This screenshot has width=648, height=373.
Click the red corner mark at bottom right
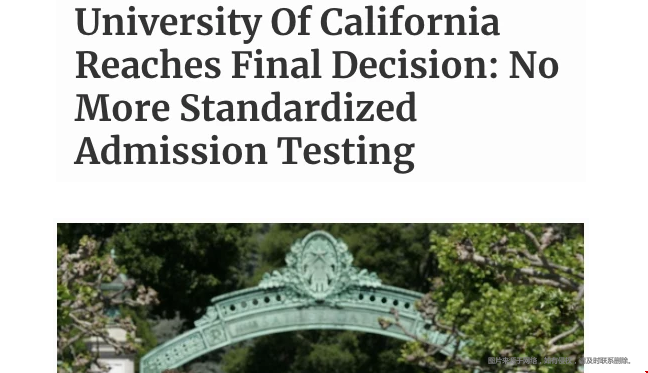(x=646, y=371)
